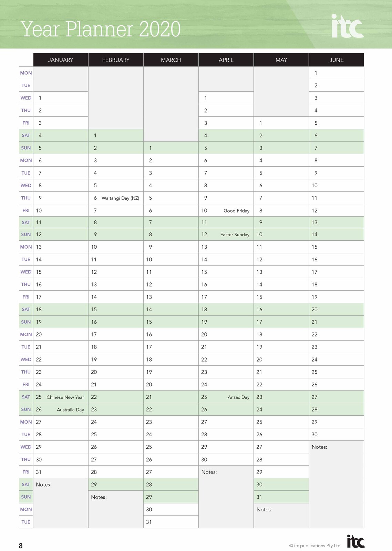This screenshot has height=551, width=392.
Task: Click the Waitangi Day (NZ) entry
Action: pos(120,198)
